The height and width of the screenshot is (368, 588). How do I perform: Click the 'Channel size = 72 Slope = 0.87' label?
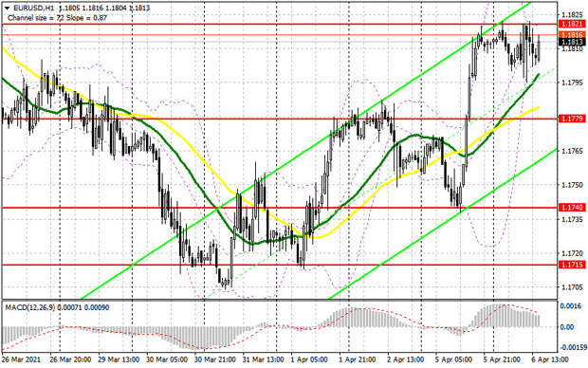tap(57, 18)
